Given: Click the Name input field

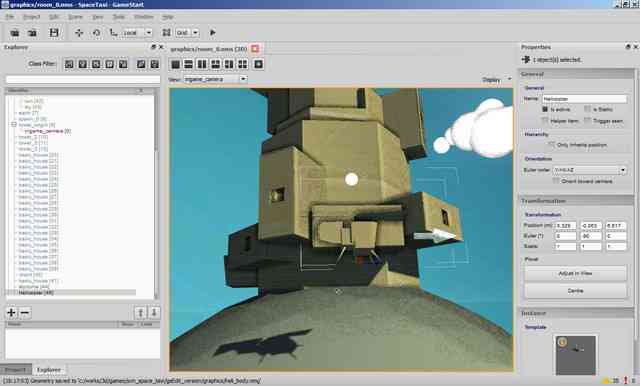Looking at the screenshot, I should (584, 99).
